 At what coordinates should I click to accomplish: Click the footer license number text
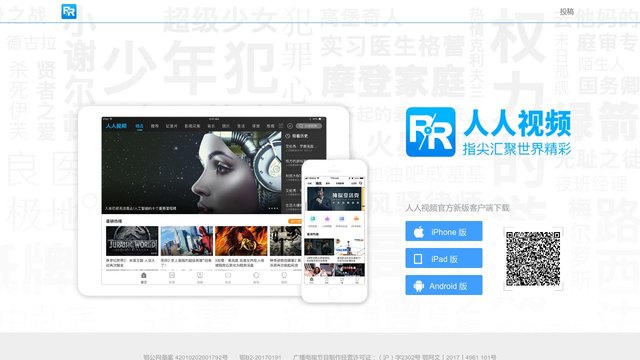click(320, 357)
